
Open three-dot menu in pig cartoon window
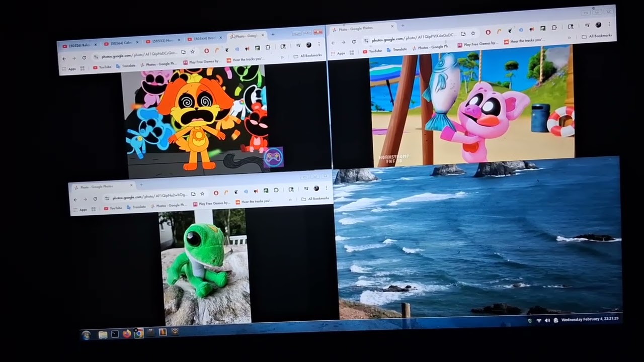point(609,24)
